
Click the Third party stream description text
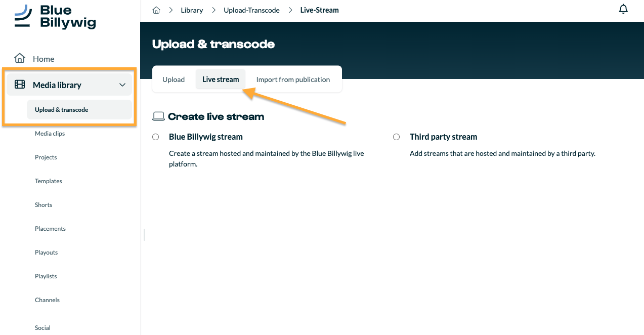tap(502, 153)
